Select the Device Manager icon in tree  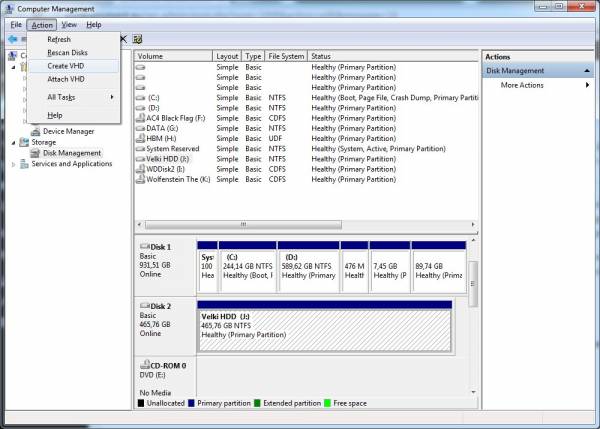click(36, 132)
